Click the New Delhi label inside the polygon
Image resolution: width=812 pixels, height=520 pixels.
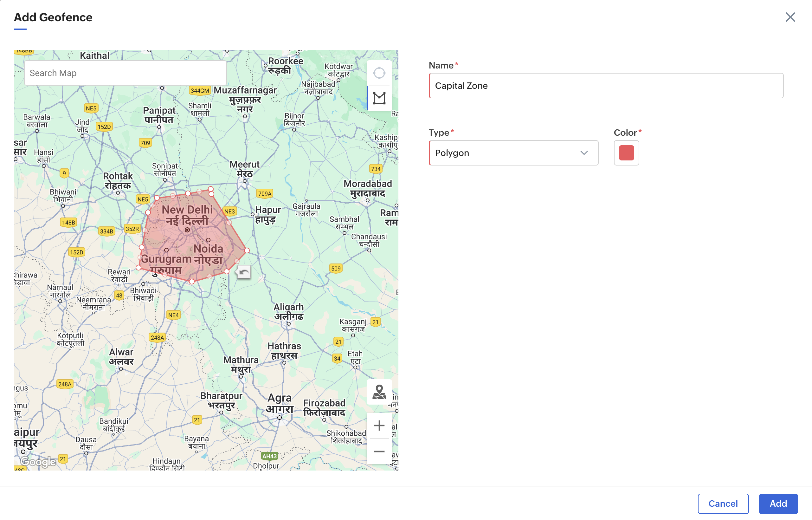tap(187, 210)
